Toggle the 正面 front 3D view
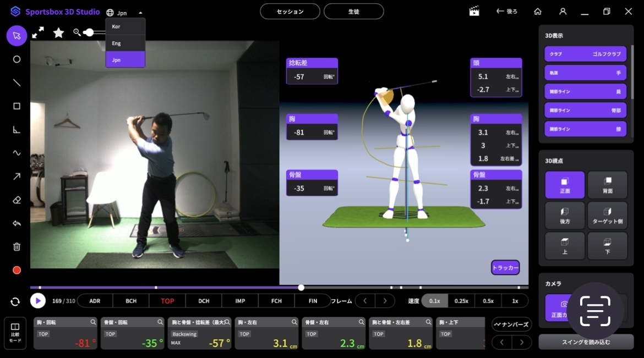This screenshot has height=358, width=644. click(x=565, y=185)
